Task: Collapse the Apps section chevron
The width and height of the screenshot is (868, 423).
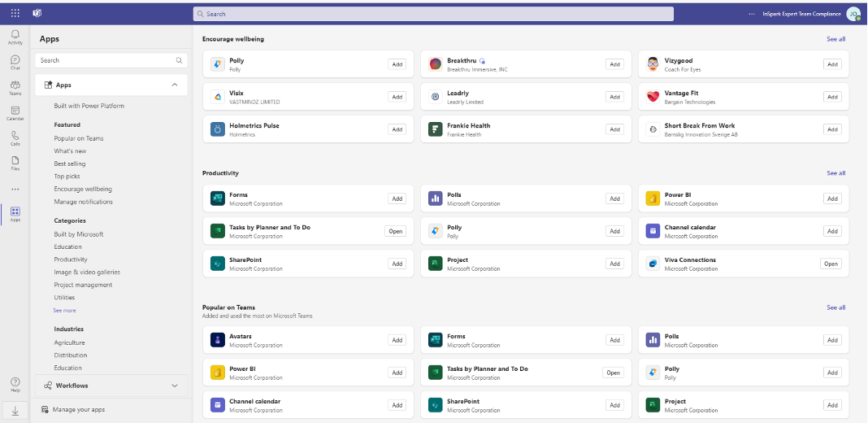Action: [175, 85]
